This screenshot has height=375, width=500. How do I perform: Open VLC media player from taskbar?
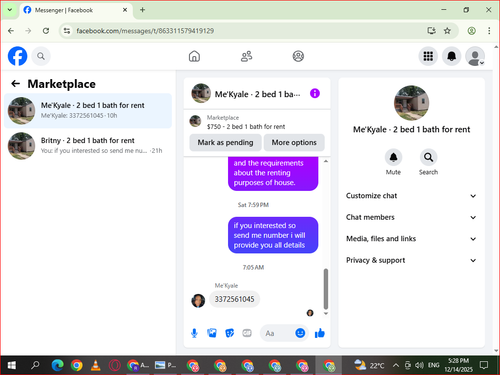coord(96,365)
